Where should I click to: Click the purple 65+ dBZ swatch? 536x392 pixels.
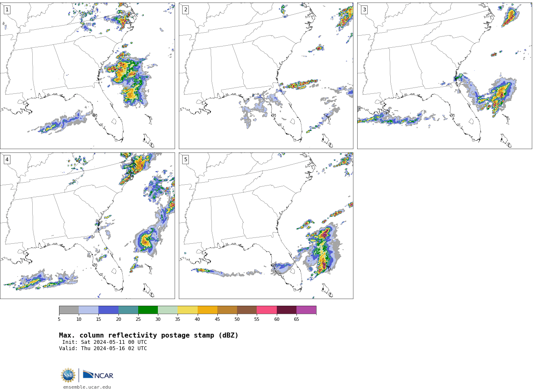tap(306, 310)
